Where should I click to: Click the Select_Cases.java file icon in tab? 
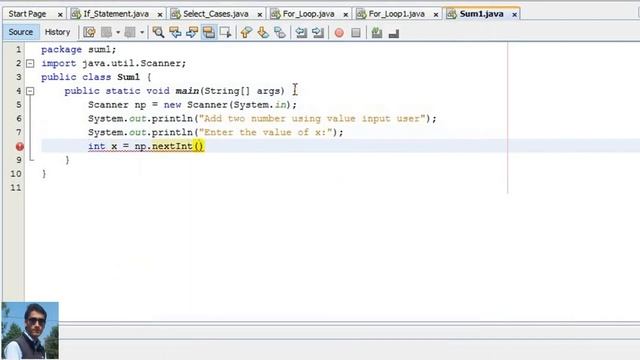coord(176,14)
